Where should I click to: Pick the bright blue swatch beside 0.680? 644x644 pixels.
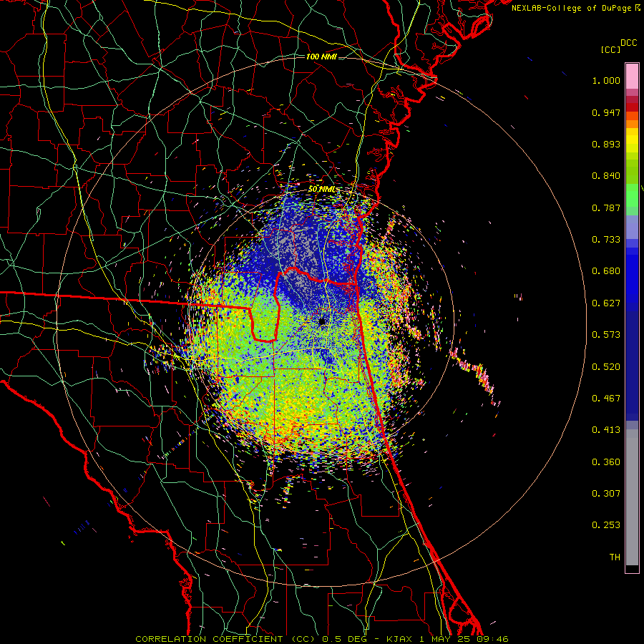click(632, 273)
